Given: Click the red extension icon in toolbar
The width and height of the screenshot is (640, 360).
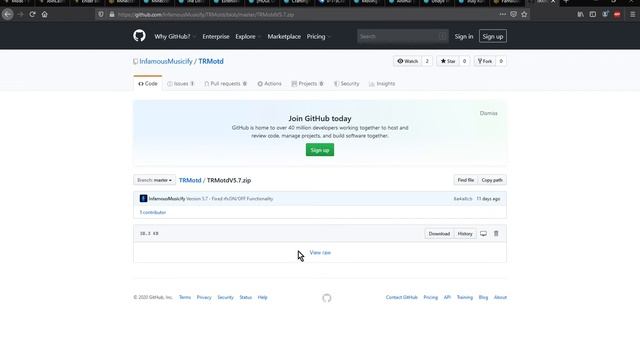Looking at the screenshot, I should [x=617, y=14].
